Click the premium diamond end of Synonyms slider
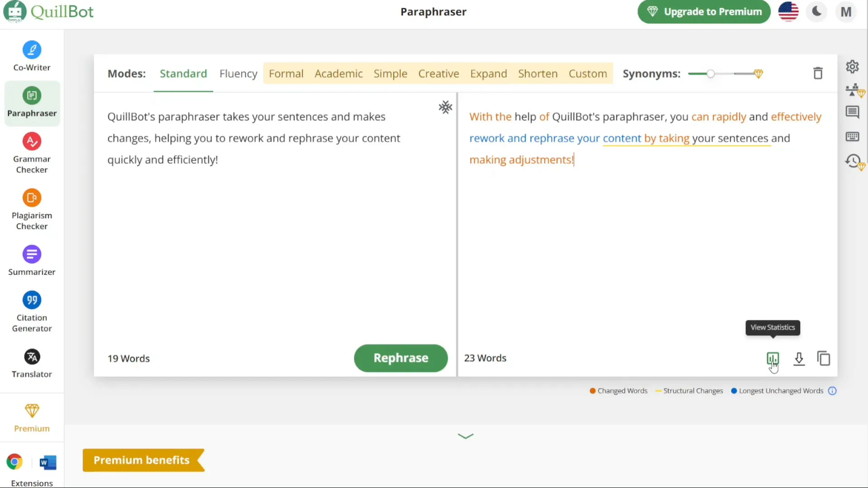 click(759, 74)
